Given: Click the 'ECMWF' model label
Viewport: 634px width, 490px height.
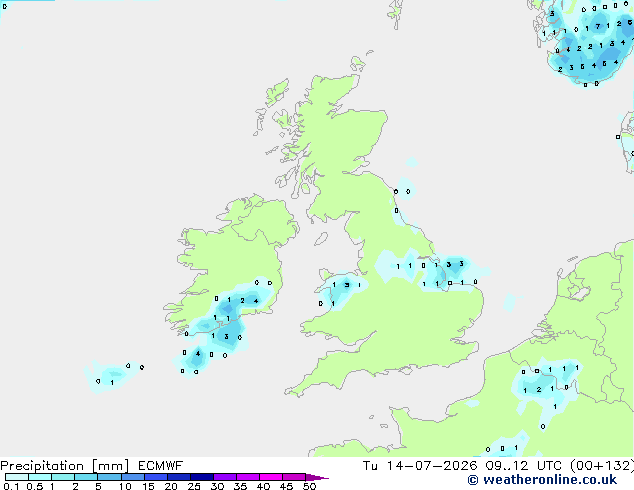Looking at the screenshot, I should pyautogui.click(x=161, y=466).
